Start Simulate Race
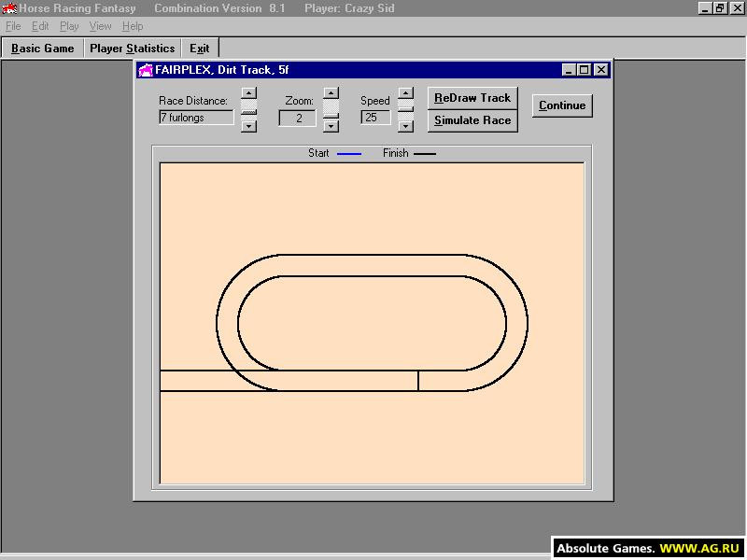Image resolution: width=747 pixels, height=560 pixels. [x=472, y=120]
